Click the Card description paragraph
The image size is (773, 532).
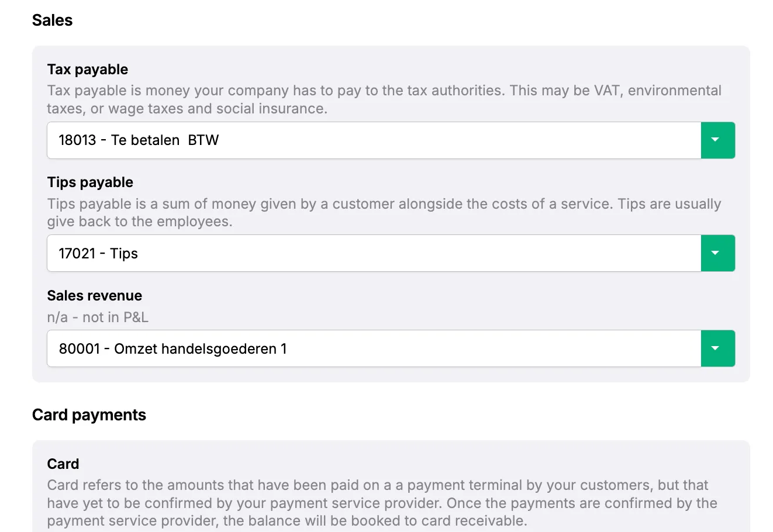[x=382, y=503]
